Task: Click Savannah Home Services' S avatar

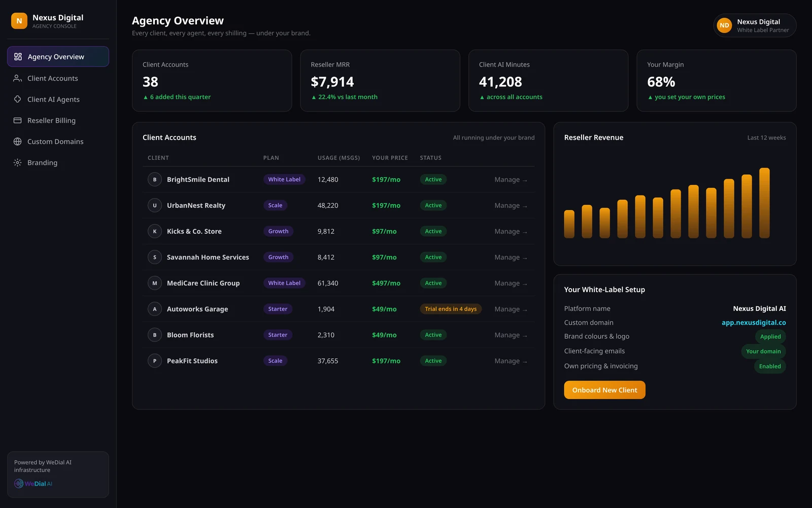Action: click(x=155, y=257)
